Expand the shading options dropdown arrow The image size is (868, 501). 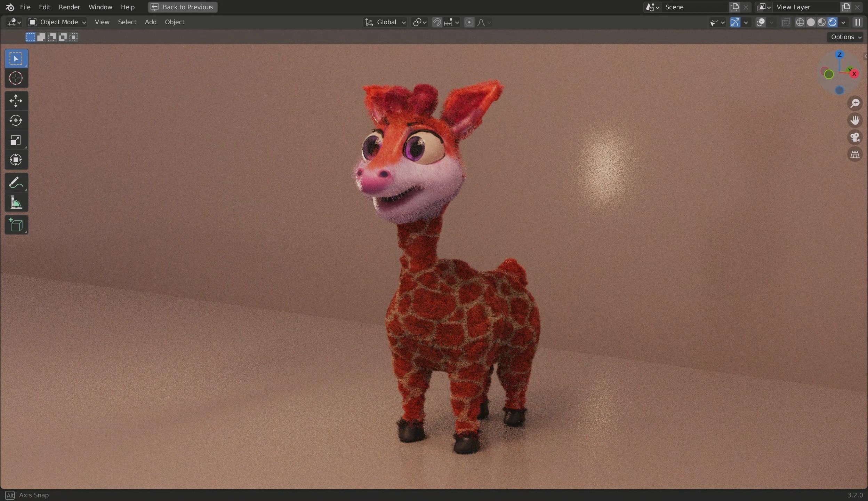click(843, 22)
